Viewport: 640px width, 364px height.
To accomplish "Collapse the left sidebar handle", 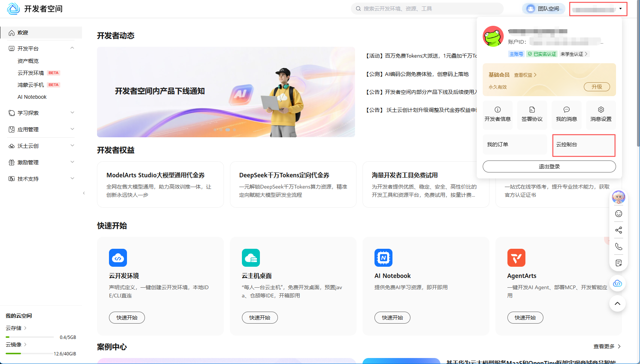I will pyautogui.click(x=84, y=193).
